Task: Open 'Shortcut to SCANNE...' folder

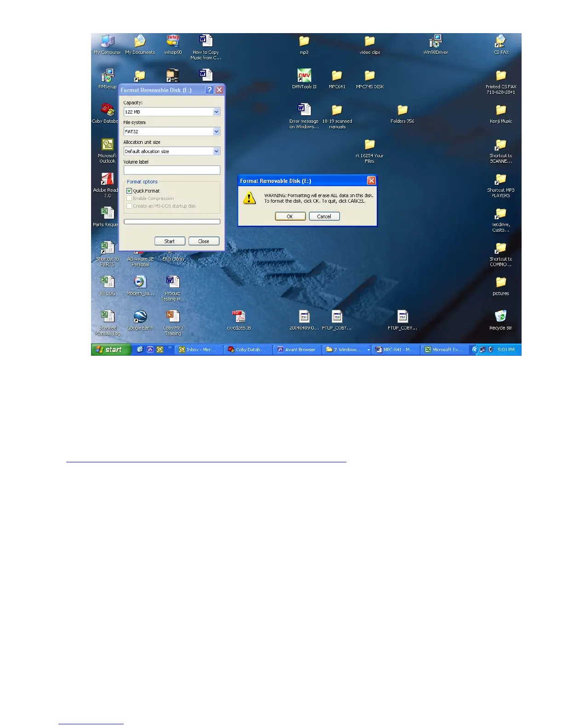Action: 501,151
